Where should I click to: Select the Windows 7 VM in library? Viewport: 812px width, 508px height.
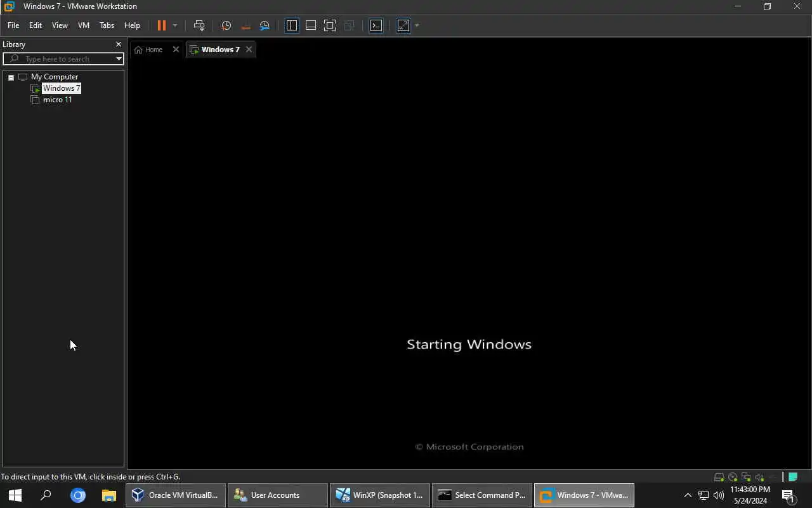click(62, 88)
